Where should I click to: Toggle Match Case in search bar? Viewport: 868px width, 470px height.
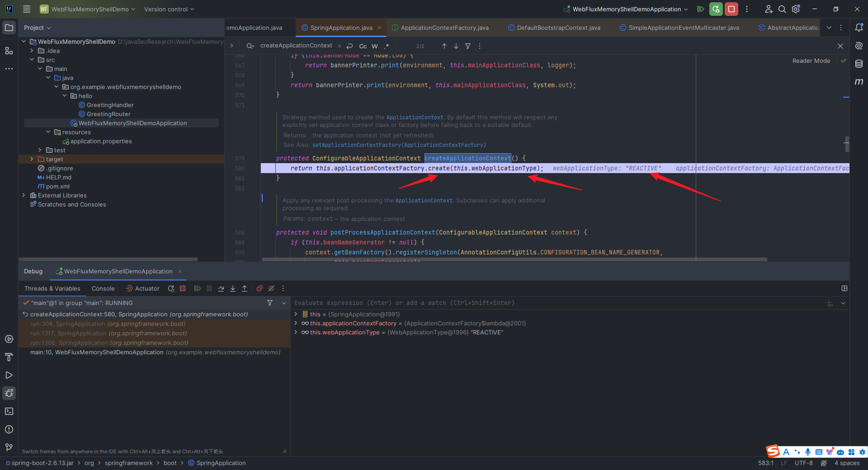(363, 46)
